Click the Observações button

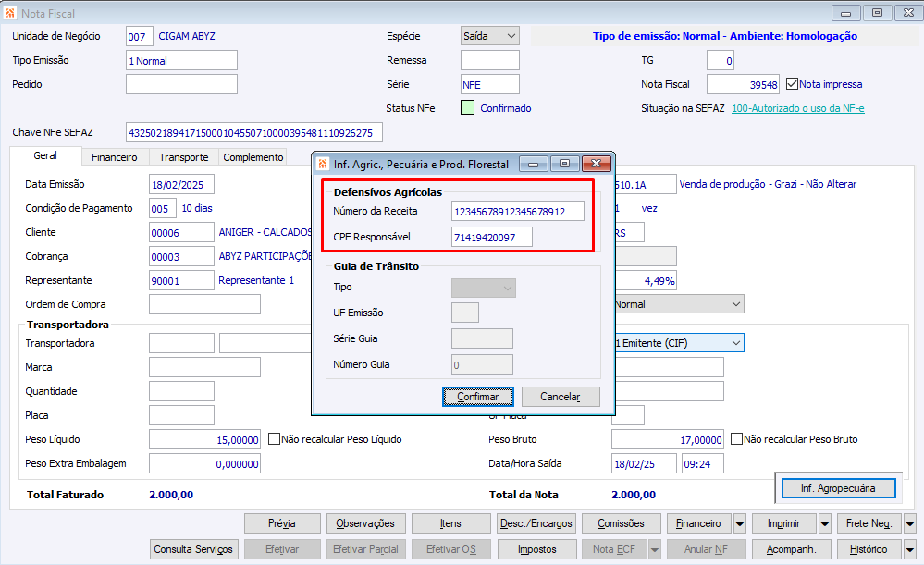[365, 523]
